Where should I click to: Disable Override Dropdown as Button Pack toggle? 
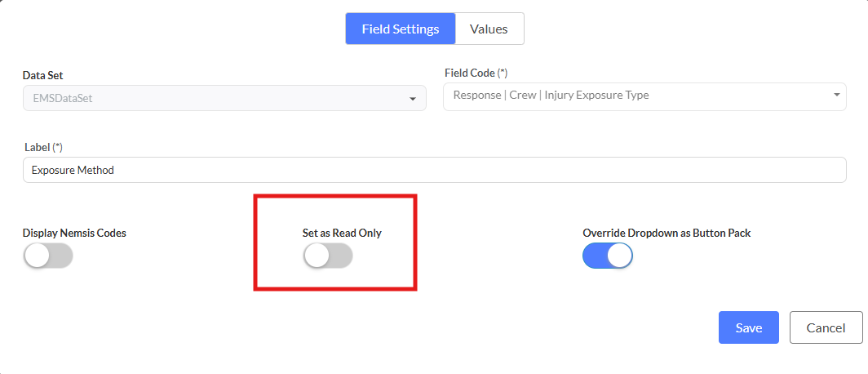point(608,256)
